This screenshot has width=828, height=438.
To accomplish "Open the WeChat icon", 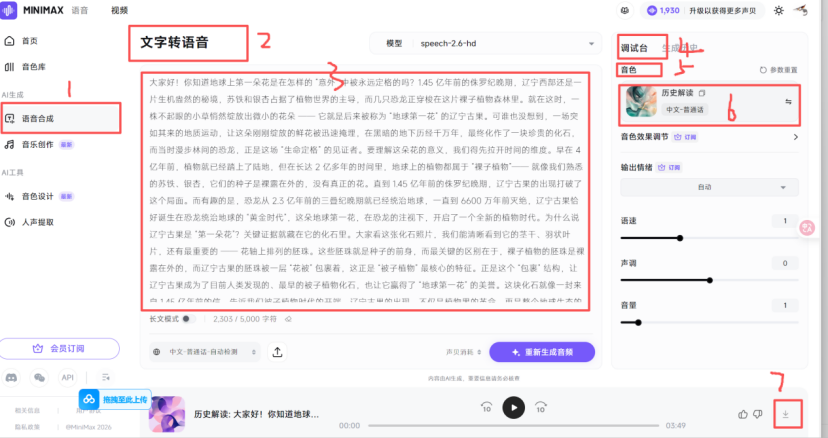I will click(39, 377).
